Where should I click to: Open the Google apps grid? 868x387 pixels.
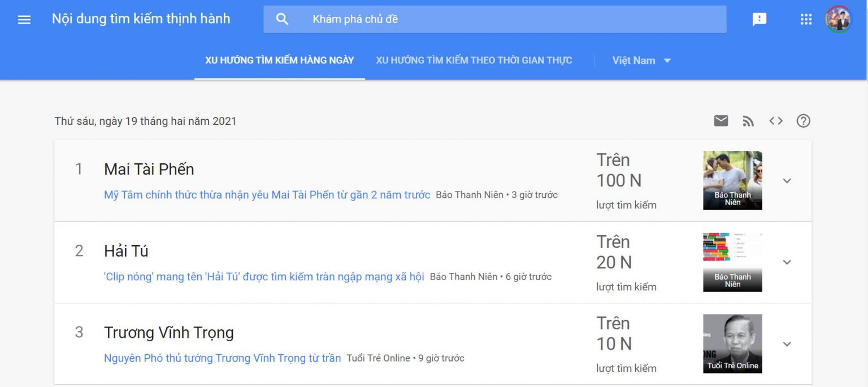click(x=806, y=19)
